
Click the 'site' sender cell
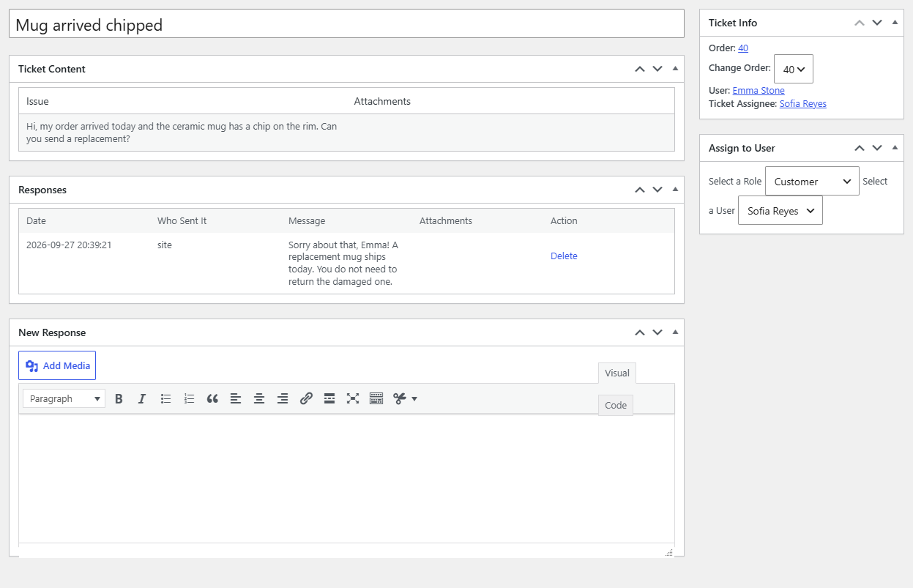tap(165, 245)
